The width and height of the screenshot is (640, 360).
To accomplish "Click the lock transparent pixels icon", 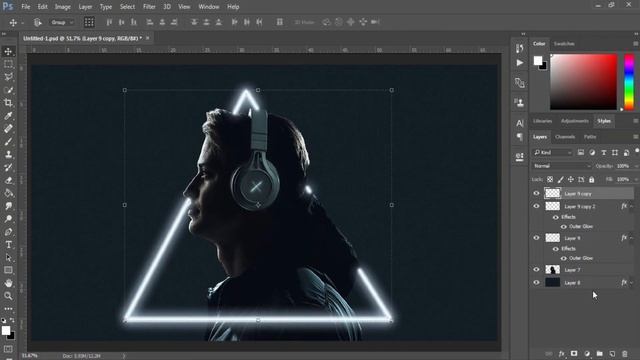I will [x=550, y=180].
